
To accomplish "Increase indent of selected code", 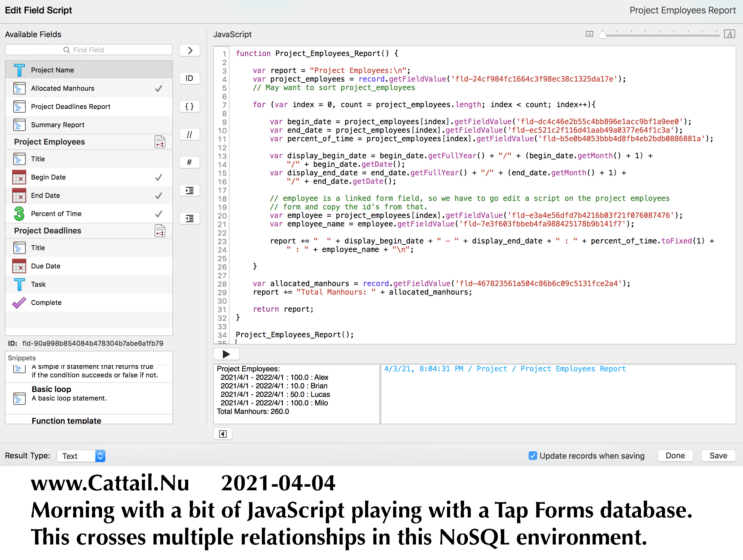I will coord(190,191).
